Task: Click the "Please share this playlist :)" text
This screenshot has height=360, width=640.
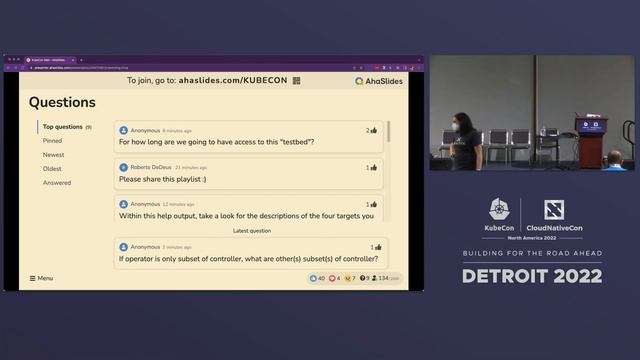Action: tap(162, 179)
